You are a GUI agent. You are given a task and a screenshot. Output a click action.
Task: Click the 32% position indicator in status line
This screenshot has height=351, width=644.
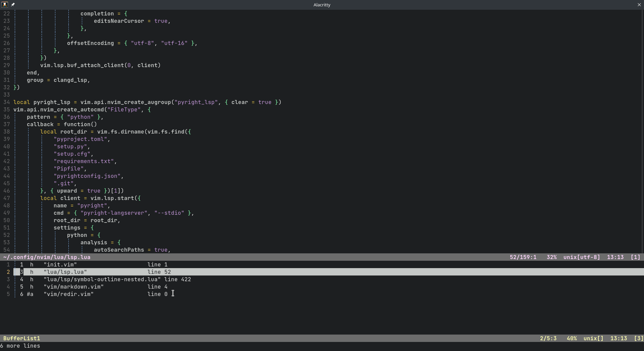pyautogui.click(x=551, y=257)
